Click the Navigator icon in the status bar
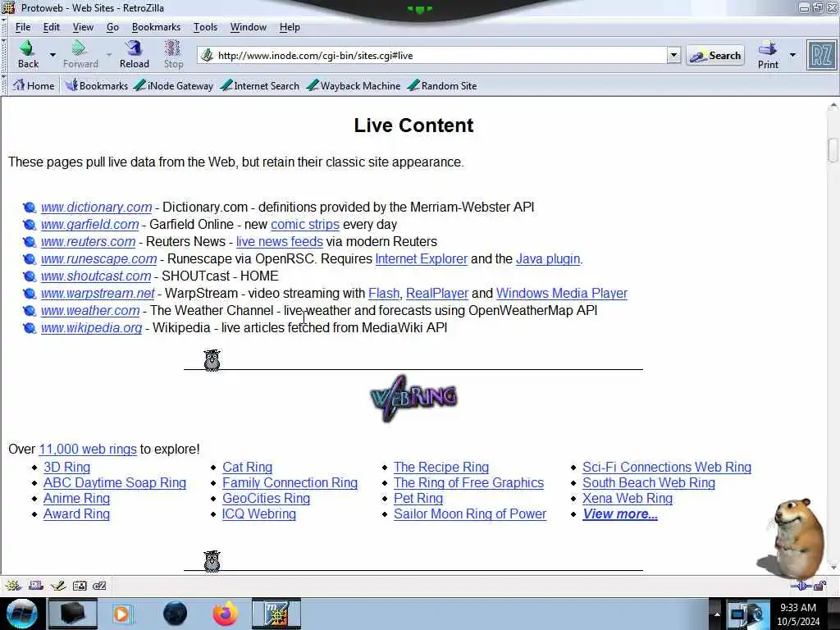 [13, 586]
